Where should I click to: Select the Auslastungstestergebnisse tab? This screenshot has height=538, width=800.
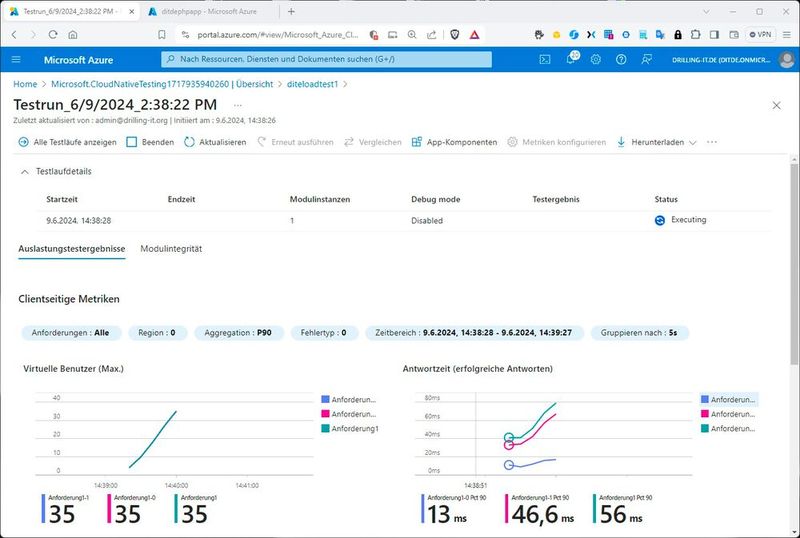coord(72,249)
